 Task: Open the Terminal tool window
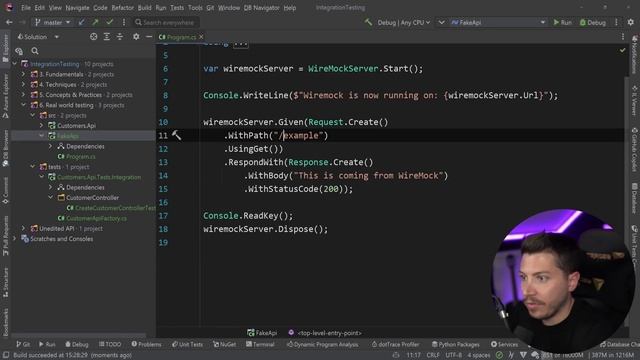coord(260,344)
